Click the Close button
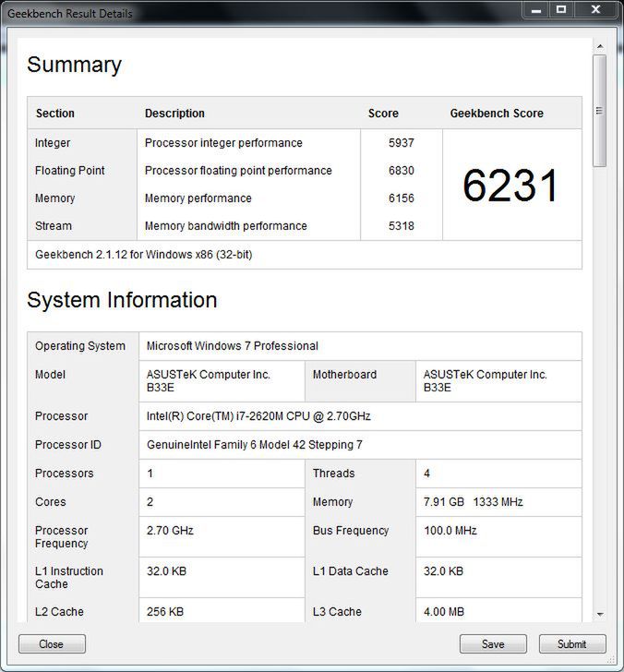This screenshot has height=672, width=624. (52, 643)
